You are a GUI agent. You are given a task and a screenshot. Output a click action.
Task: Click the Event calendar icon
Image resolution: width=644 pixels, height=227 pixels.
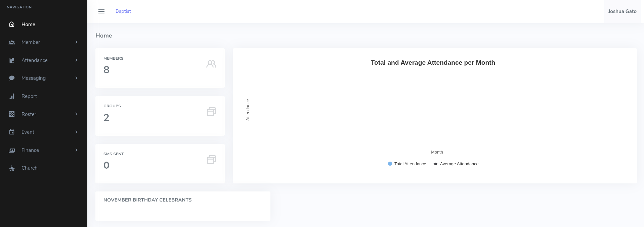pos(12,132)
